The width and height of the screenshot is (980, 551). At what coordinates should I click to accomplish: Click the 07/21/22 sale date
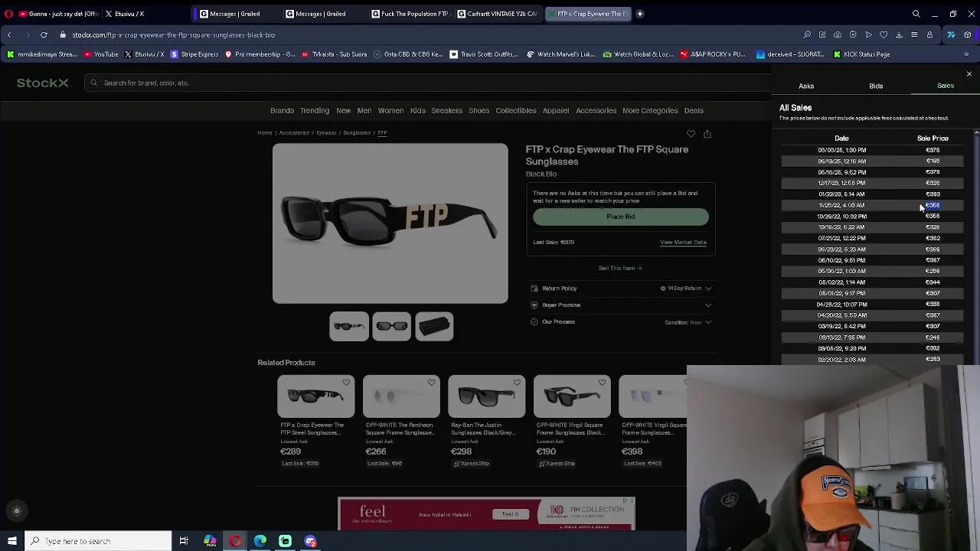point(841,239)
